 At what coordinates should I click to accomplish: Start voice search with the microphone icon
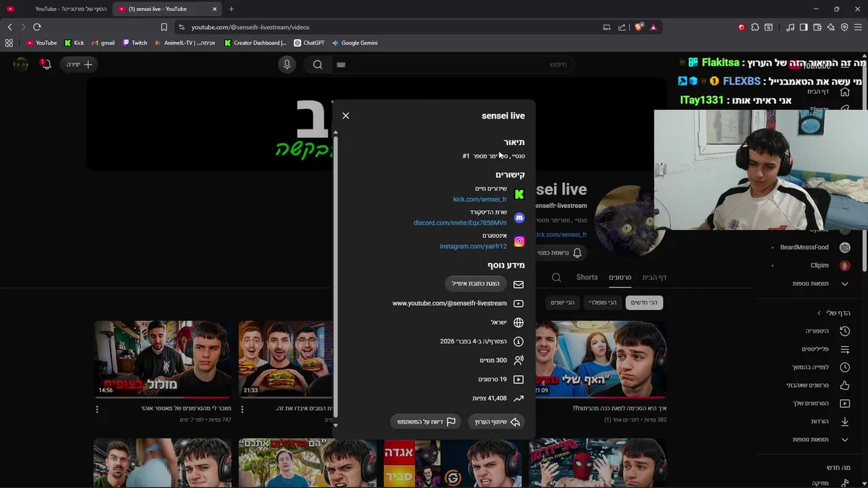pyautogui.click(x=287, y=64)
